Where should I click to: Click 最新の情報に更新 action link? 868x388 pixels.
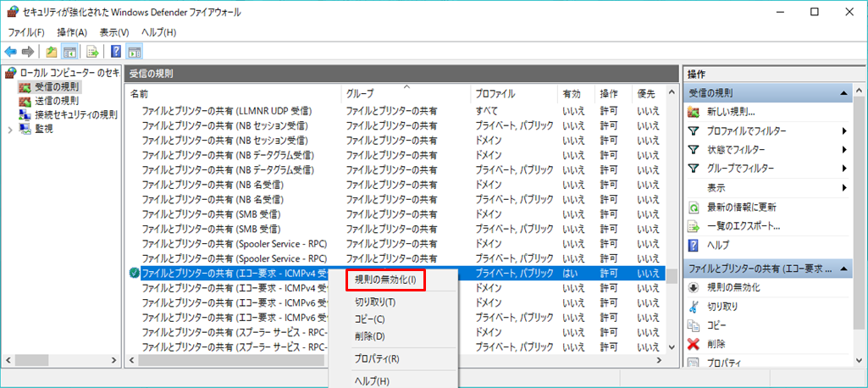click(x=742, y=208)
